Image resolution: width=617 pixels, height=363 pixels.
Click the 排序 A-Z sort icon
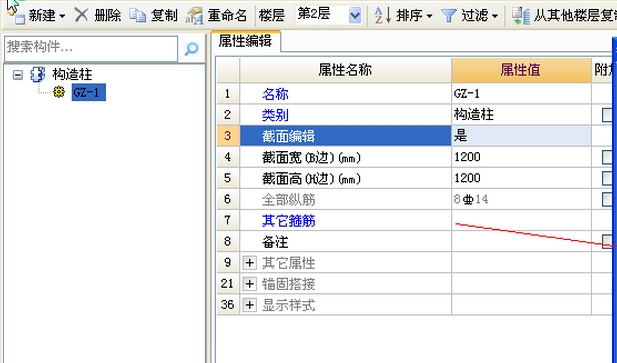tap(382, 15)
